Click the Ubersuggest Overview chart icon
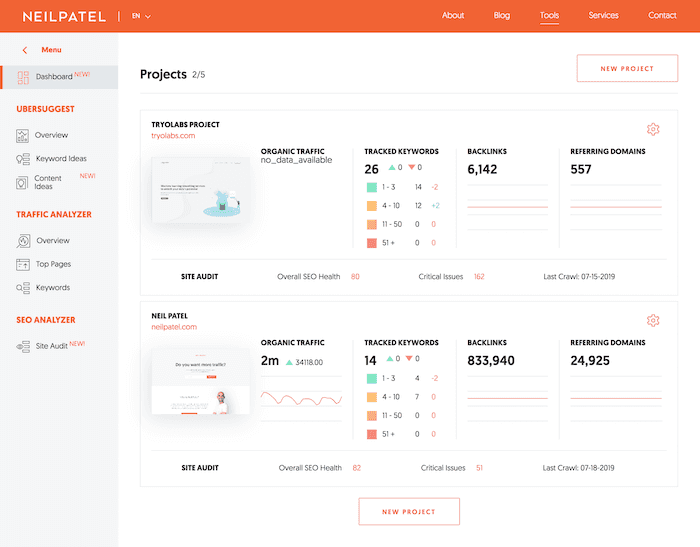This screenshot has width=700, height=547. 23,135
